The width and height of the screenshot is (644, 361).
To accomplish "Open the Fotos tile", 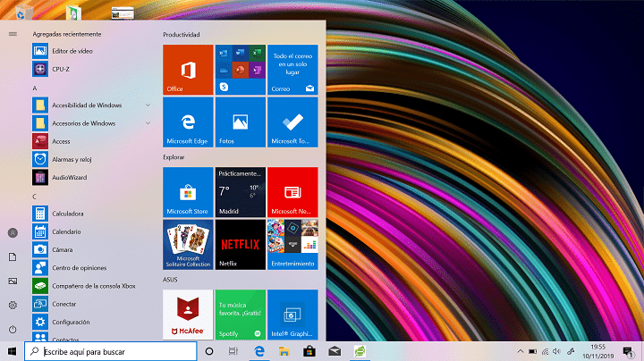I will tap(241, 122).
